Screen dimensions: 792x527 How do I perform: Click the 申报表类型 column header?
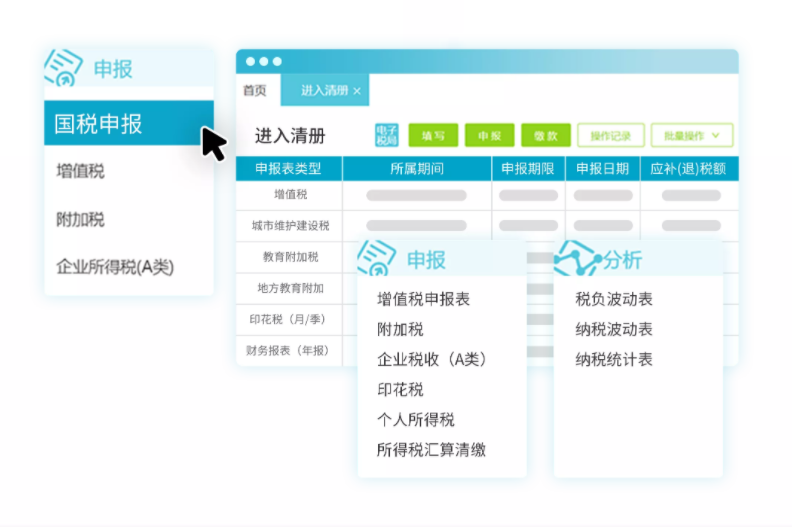pos(289,169)
